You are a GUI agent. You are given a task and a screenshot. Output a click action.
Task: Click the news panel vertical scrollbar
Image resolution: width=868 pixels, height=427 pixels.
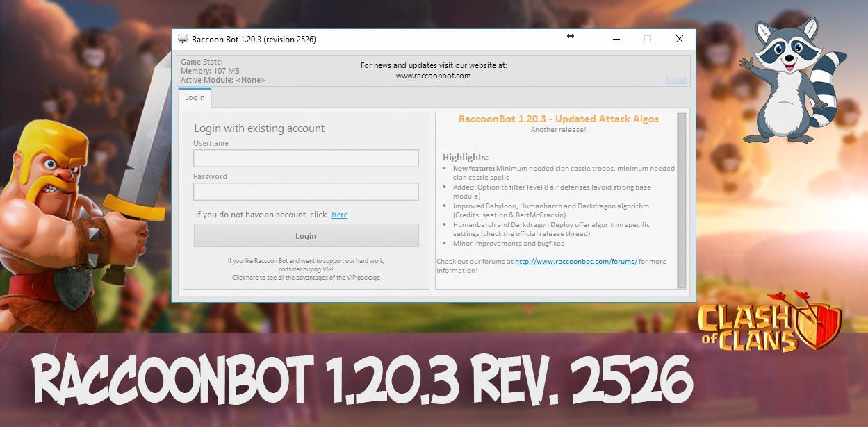coord(682,199)
